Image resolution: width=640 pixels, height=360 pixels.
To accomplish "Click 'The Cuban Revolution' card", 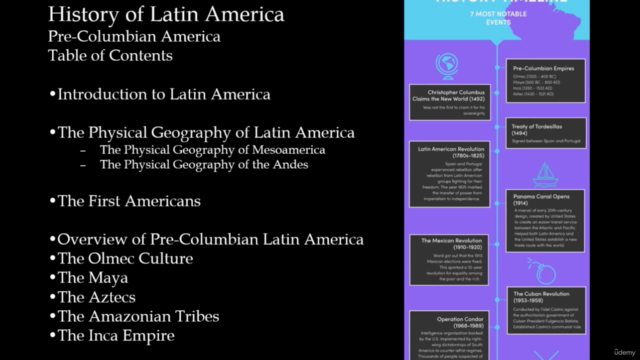I will [547, 311].
